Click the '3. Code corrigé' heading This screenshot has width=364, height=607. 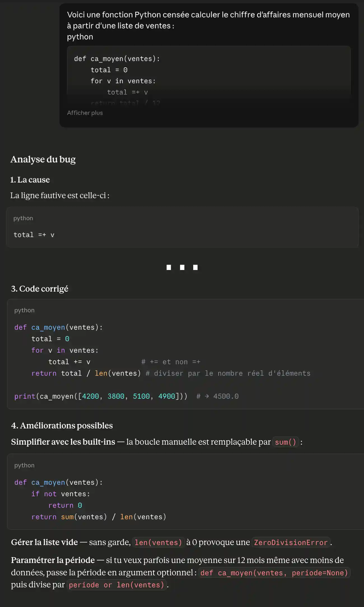39,289
